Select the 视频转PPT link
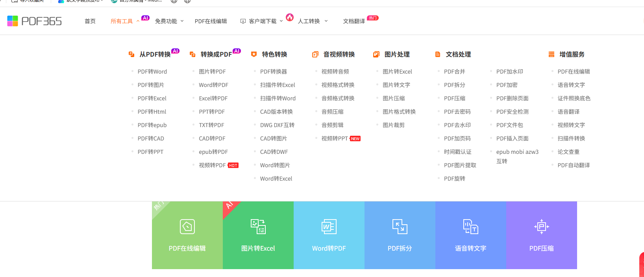Image resolution: width=644 pixels, height=277 pixels. [x=335, y=138]
